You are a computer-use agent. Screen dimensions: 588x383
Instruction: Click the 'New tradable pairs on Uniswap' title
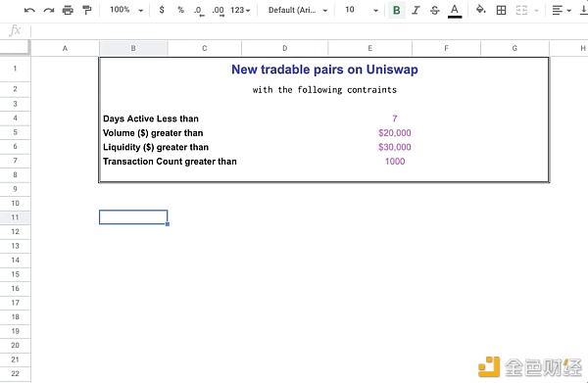(324, 70)
